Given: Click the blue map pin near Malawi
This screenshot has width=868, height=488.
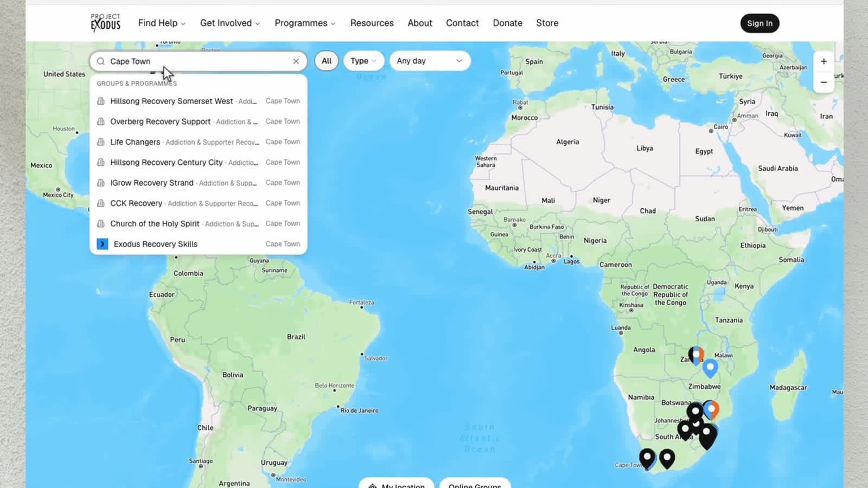Looking at the screenshot, I should pos(710,368).
